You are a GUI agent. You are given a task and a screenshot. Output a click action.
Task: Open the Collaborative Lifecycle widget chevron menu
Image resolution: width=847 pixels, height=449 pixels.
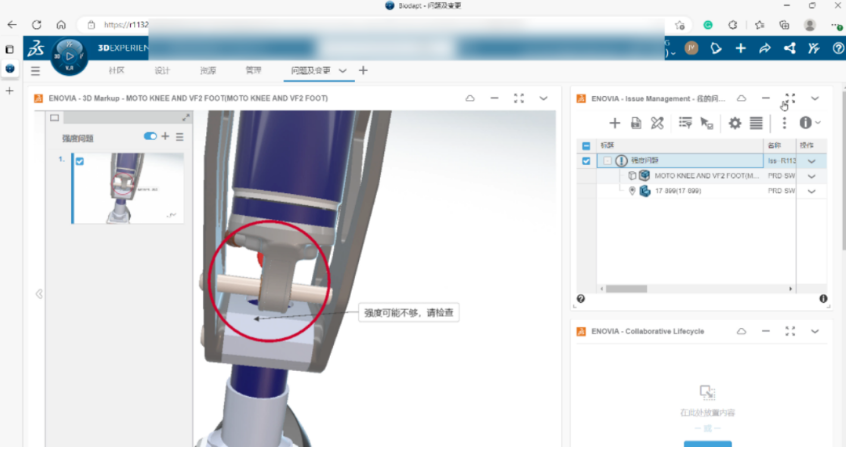815,331
